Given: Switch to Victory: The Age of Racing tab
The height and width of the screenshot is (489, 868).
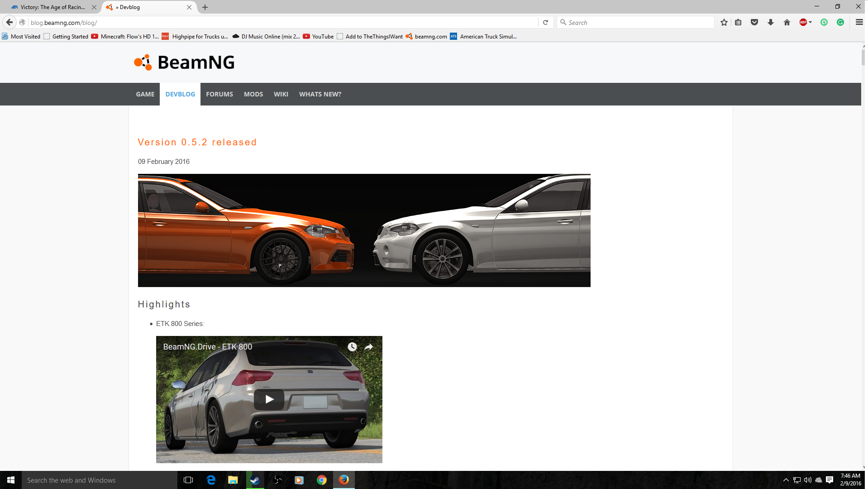Looking at the screenshot, I should click(53, 7).
